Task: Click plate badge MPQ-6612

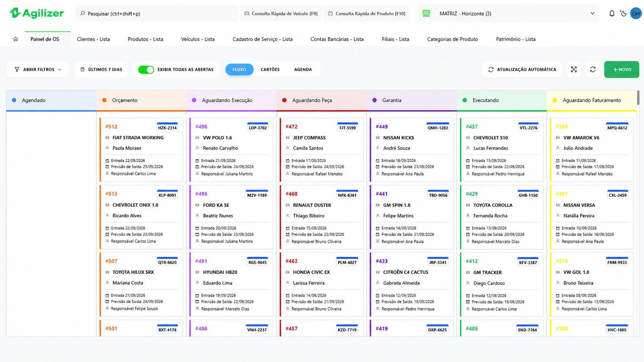Action: [x=617, y=127]
